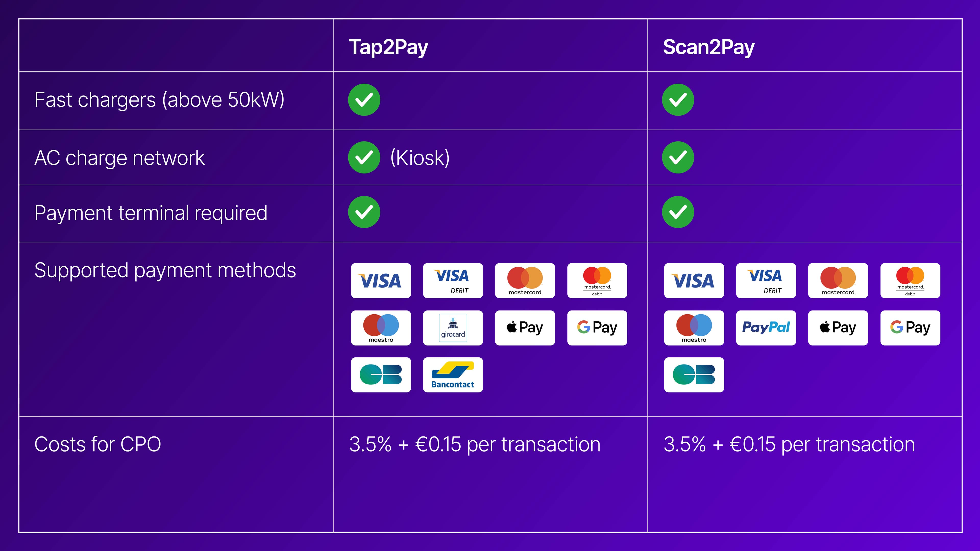Select the Mastercard debit logo under Scan2Pay
Viewport: 980px width, 551px height.
click(910, 281)
